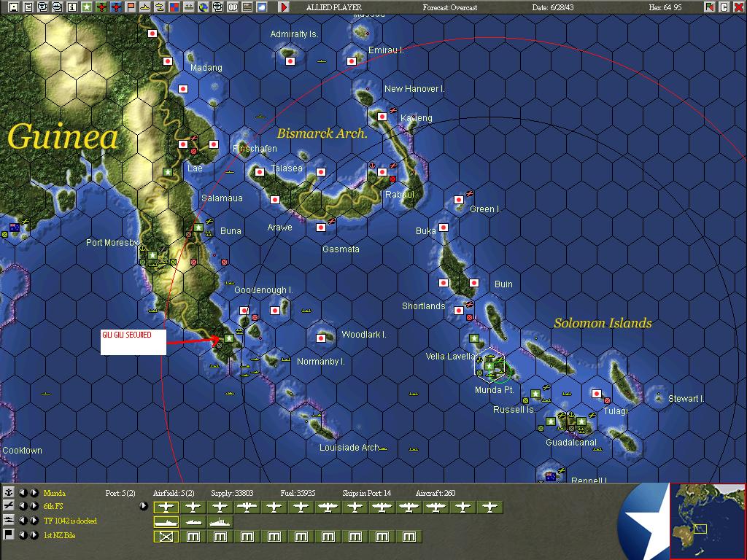Click the 'Munda' base name

54,493
